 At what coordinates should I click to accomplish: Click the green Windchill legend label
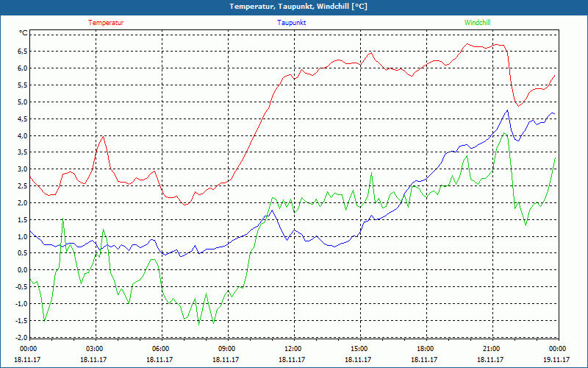pos(477,23)
